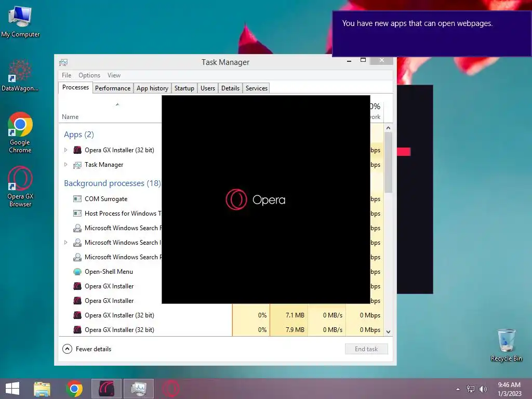Open the new apps webpages notification
Viewport: 532px width, 399px height.
[432, 34]
